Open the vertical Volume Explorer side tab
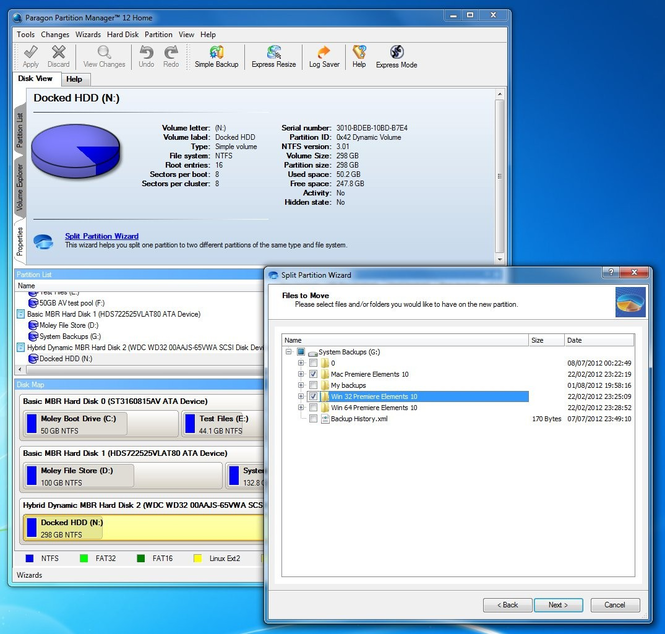665x634 pixels. pos(20,188)
